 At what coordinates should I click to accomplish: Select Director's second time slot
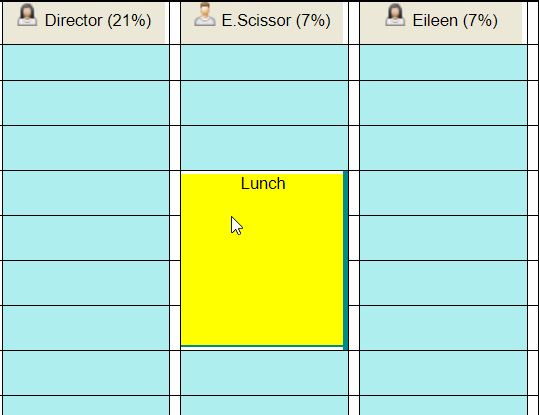click(x=86, y=103)
